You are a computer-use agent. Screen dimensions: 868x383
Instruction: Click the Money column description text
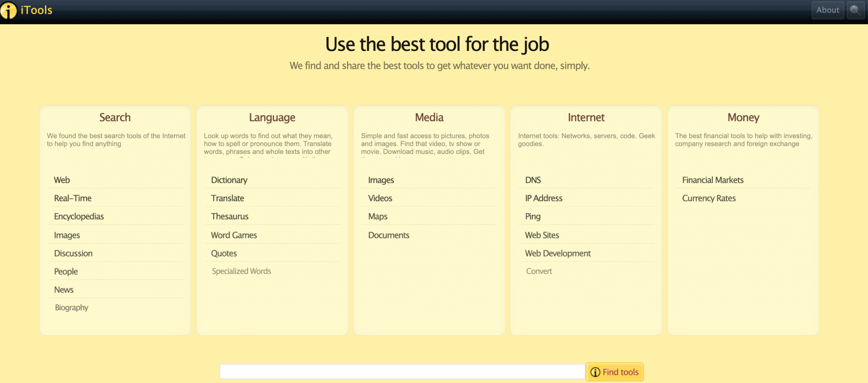(x=744, y=140)
